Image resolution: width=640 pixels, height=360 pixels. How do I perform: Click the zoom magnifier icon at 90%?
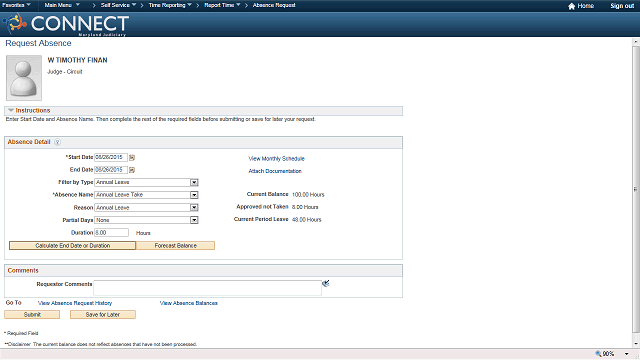point(598,354)
